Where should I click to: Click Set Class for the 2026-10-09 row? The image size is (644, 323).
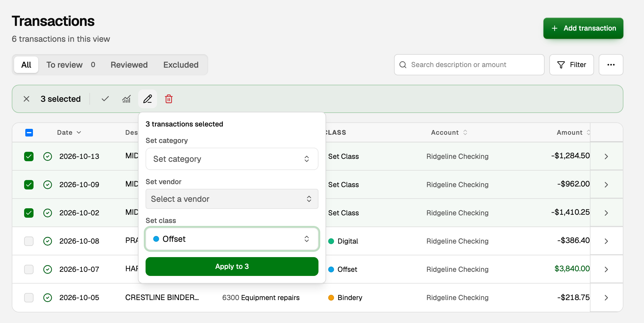[x=343, y=185]
